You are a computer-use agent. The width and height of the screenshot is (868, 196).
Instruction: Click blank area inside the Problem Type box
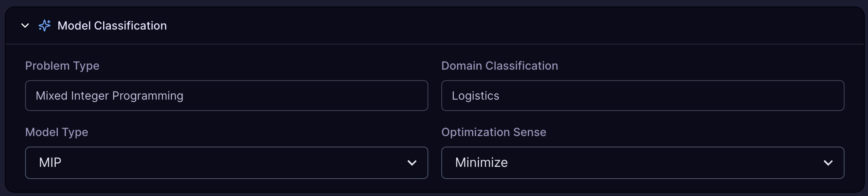pyautogui.click(x=324, y=96)
